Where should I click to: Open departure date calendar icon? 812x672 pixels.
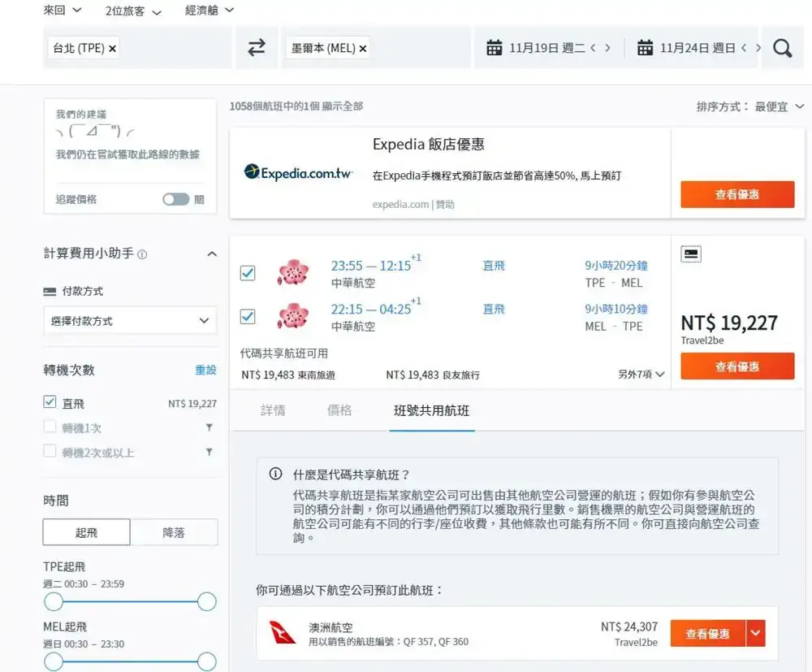tap(494, 48)
